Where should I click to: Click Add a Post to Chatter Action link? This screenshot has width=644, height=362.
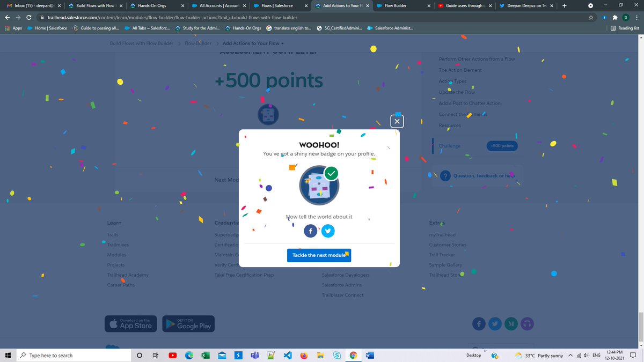(x=469, y=104)
